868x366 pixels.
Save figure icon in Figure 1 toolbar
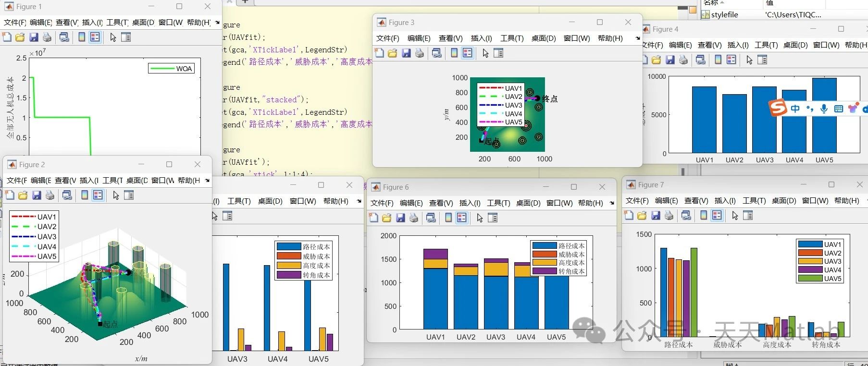coord(33,37)
